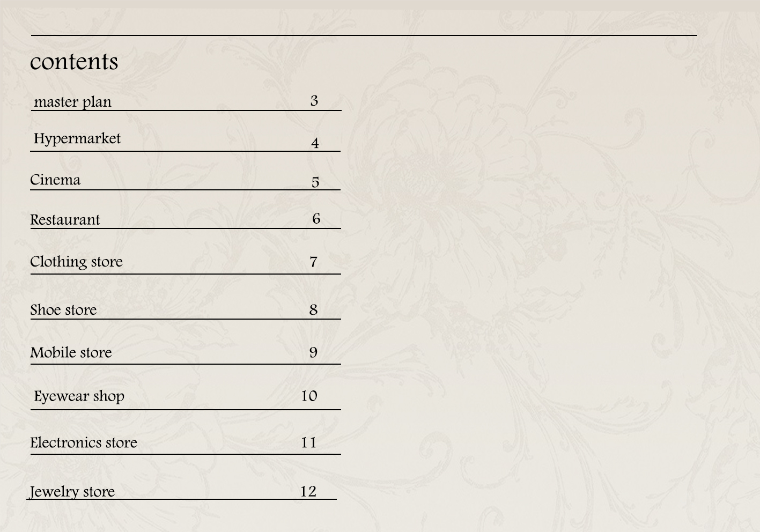Click page number 10 for Eyewear shop
This screenshot has height=532, width=760.
[309, 396]
